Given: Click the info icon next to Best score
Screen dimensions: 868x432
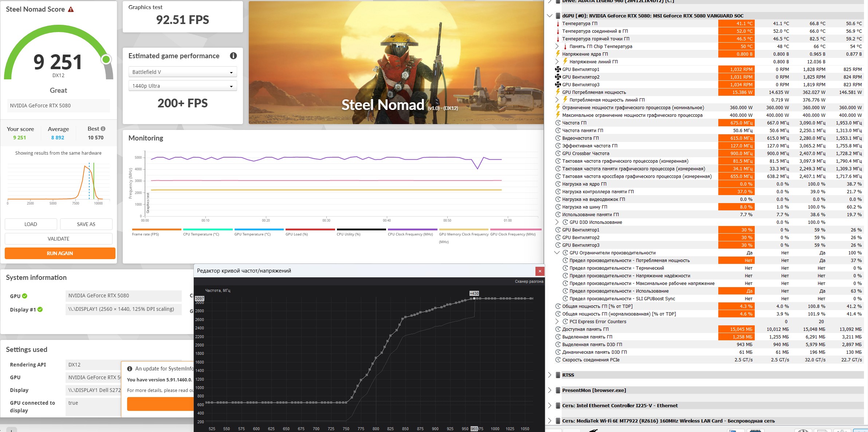Looking at the screenshot, I should click(103, 129).
